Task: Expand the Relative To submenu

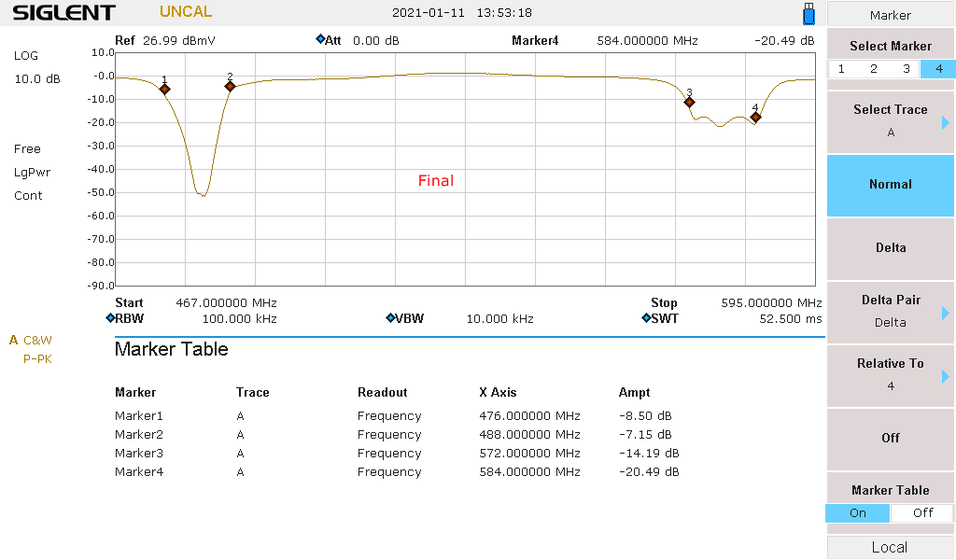Action: tap(891, 375)
